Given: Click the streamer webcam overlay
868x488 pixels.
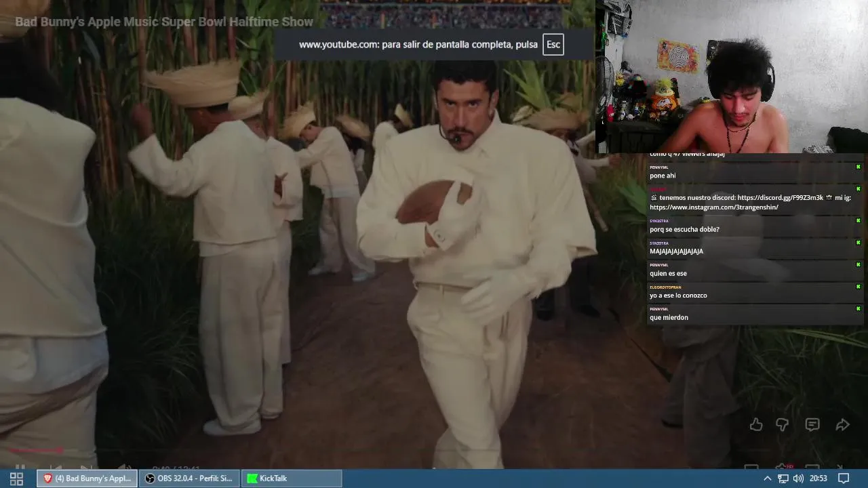Looking at the screenshot, I should click(732, 76).
